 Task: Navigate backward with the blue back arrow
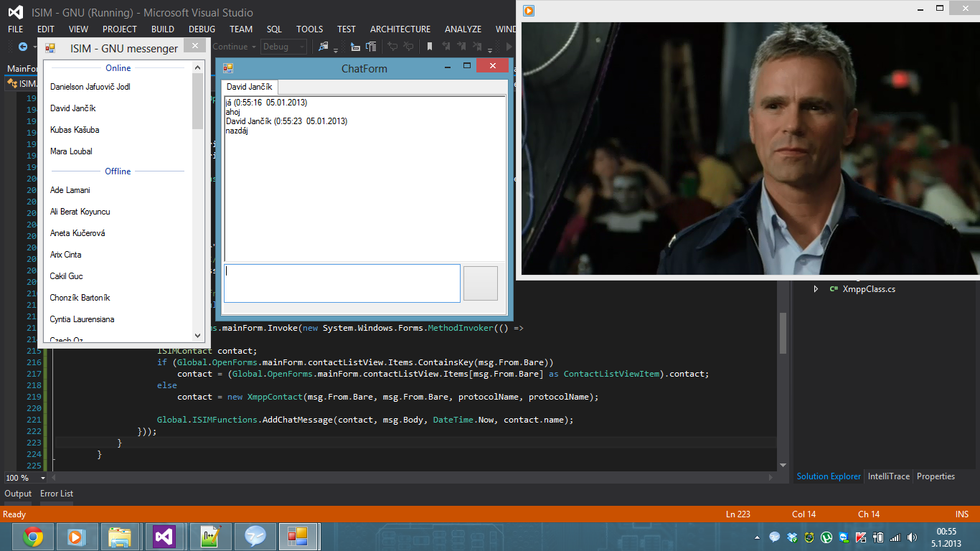click(x=23, y=47)
